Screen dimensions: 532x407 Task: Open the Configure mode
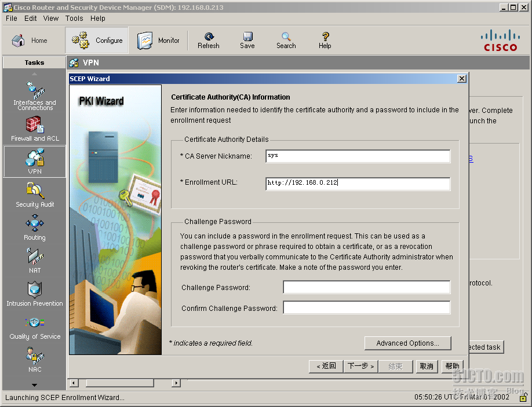[97, 41]
